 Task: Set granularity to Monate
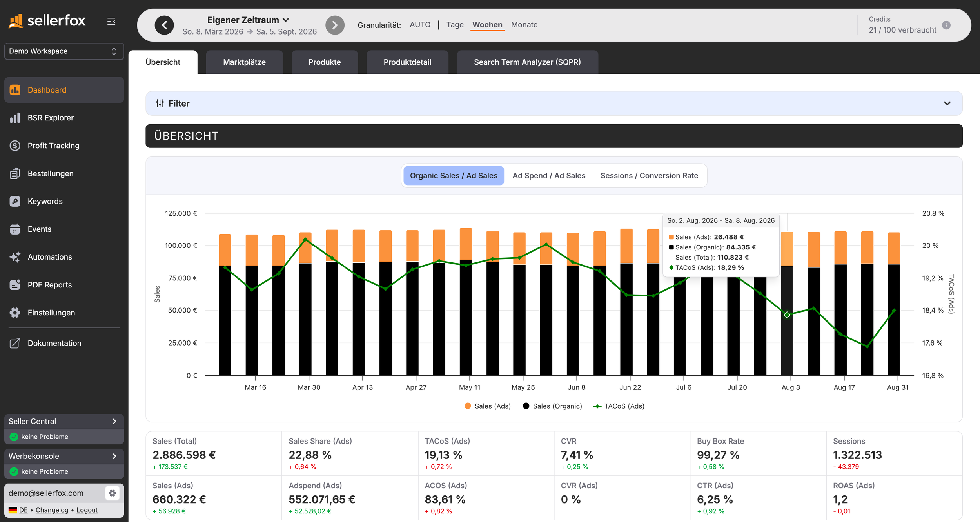524,25
